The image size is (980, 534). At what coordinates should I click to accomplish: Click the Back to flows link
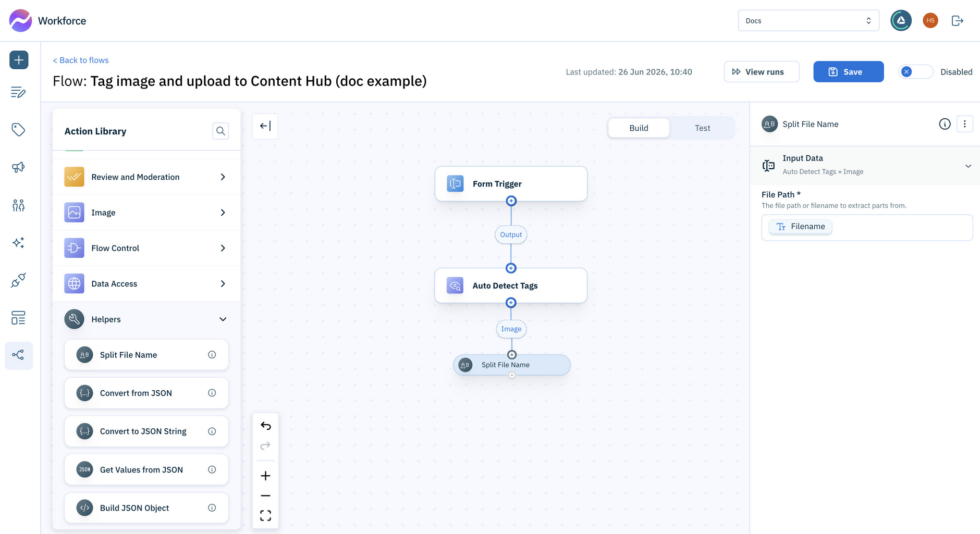point(81,60)
